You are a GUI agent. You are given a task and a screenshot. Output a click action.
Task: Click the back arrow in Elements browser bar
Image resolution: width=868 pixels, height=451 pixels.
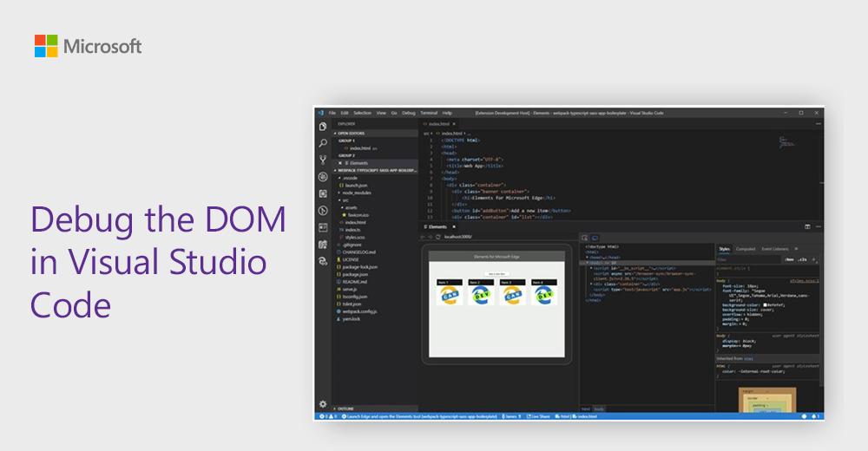point(423,237)
